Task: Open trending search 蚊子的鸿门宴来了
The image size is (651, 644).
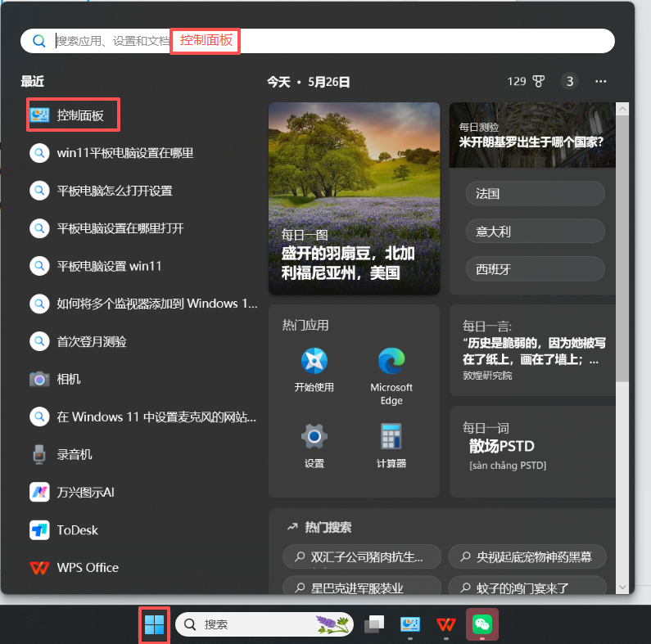Action: point(527,586)
